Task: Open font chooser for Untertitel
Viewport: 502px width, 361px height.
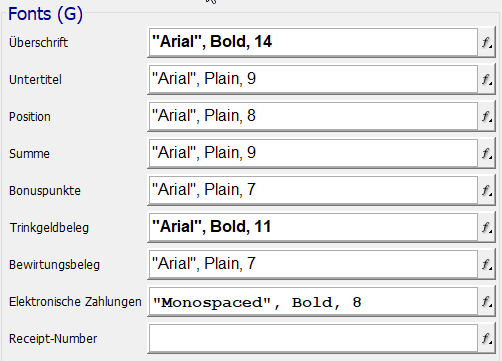Action: (487, 79)
